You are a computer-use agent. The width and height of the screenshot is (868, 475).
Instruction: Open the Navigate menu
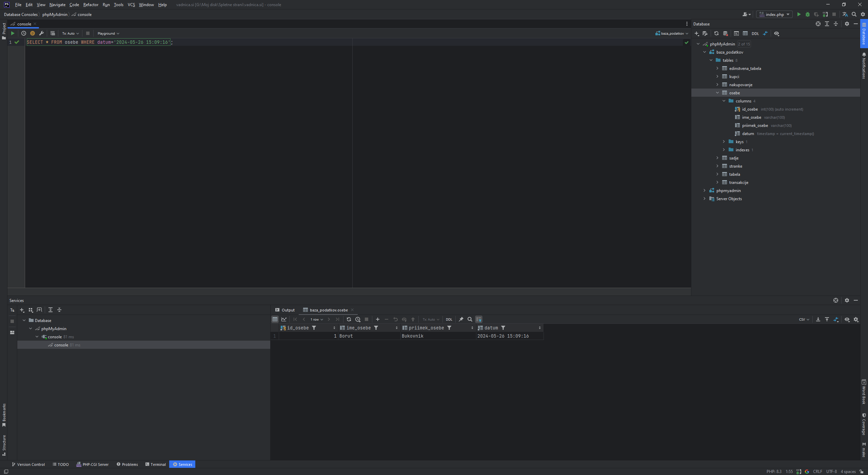click(x=57, y=5)
